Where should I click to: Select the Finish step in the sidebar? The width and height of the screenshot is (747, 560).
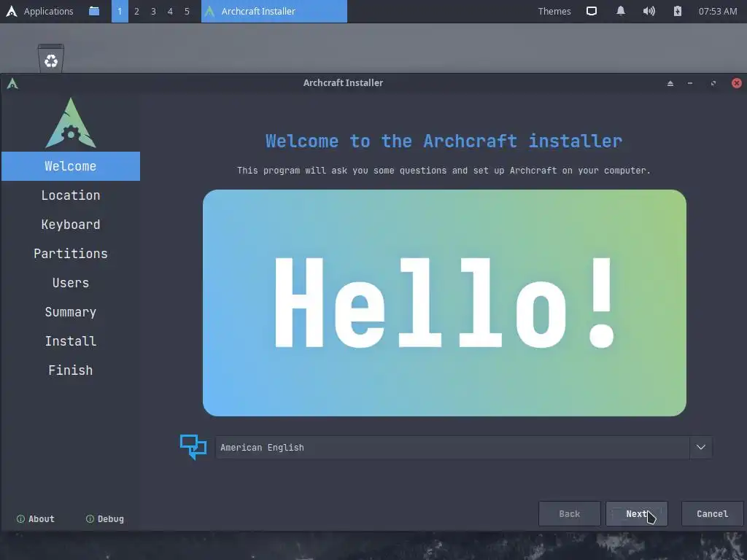pyautogui.click(x=71, y=370)
